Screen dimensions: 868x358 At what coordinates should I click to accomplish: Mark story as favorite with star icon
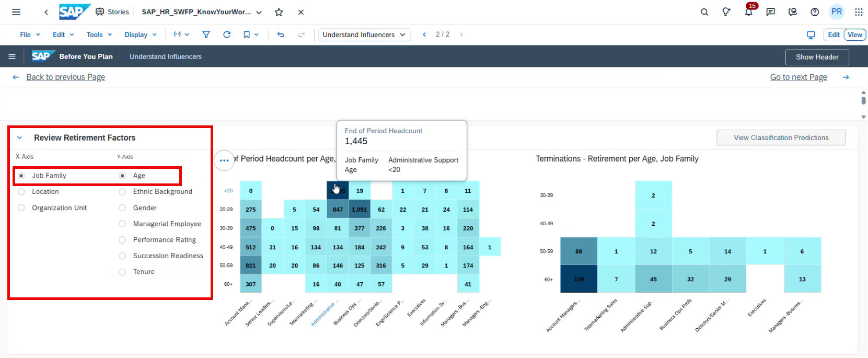click(279, 12)
